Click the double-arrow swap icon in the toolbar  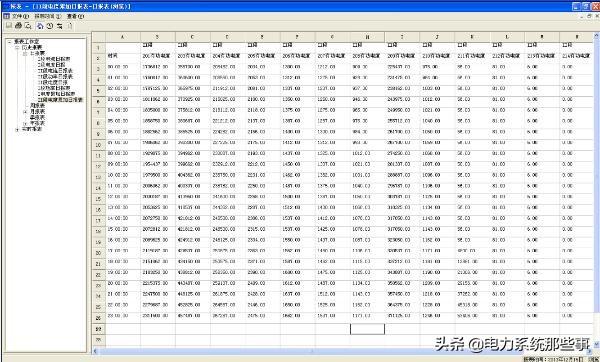click(x=60, y=26)
